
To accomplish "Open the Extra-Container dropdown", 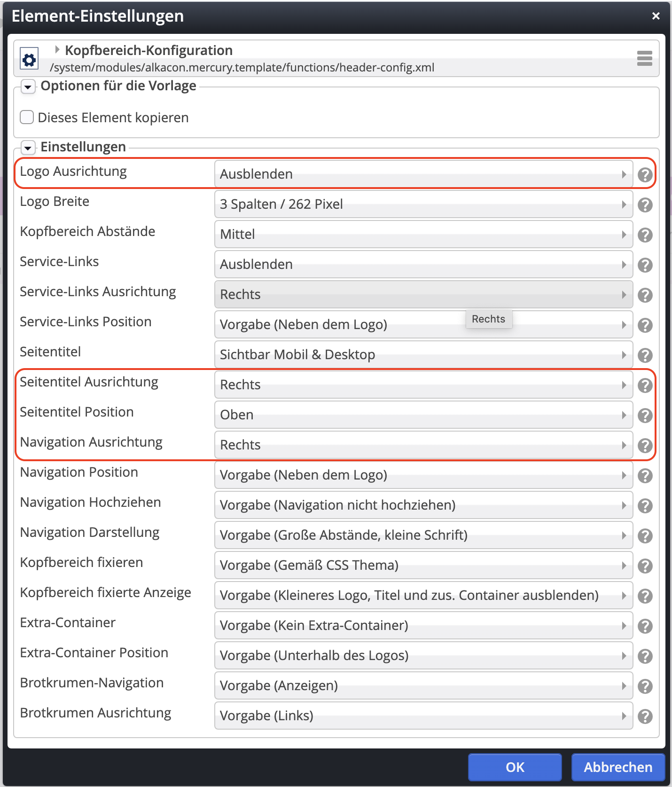I will 423,625.
